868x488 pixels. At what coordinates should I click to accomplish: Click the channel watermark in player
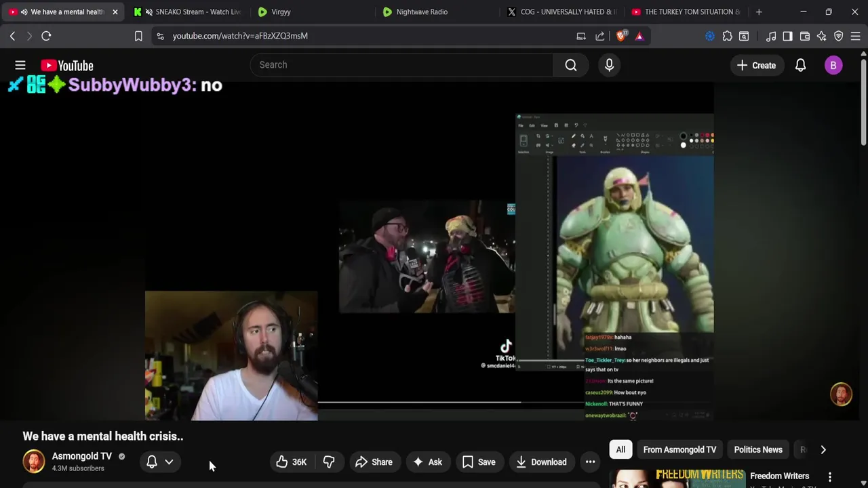[841, 394]
